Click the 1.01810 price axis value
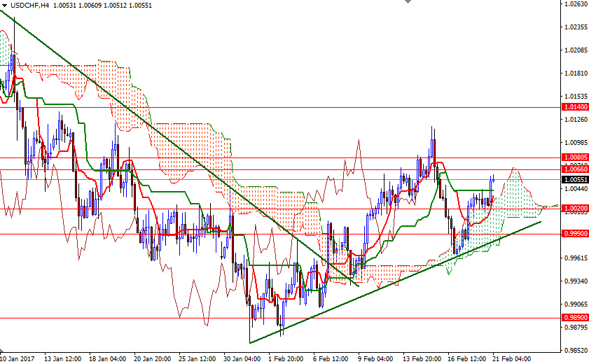Viewport: 589px width, 364px height. [x=576, y=73]
